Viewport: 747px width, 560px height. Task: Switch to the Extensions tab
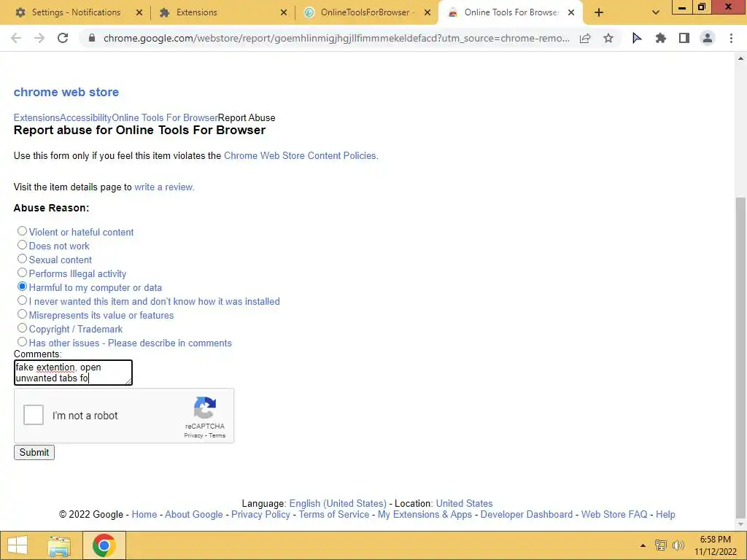click(x=197, y=12)
